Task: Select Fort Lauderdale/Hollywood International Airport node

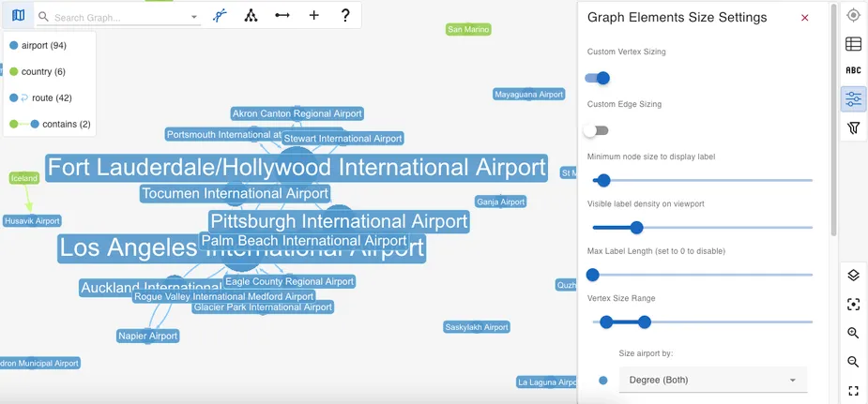Action: point(297,168)
